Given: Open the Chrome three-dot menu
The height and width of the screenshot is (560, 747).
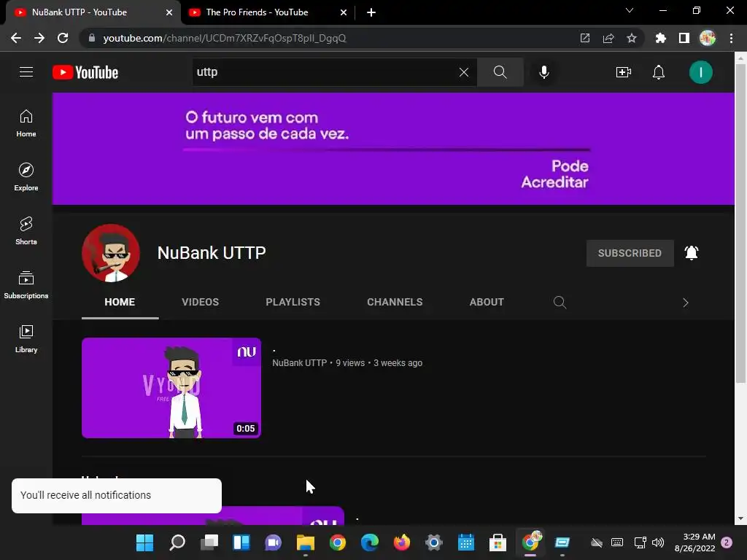Looking at the screenshot, I should click(731, 38).
